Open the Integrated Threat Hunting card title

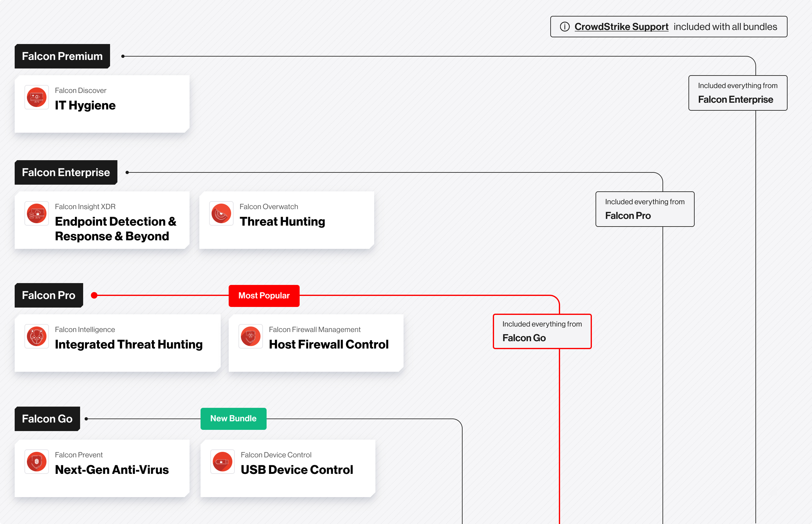pos(129,344)
